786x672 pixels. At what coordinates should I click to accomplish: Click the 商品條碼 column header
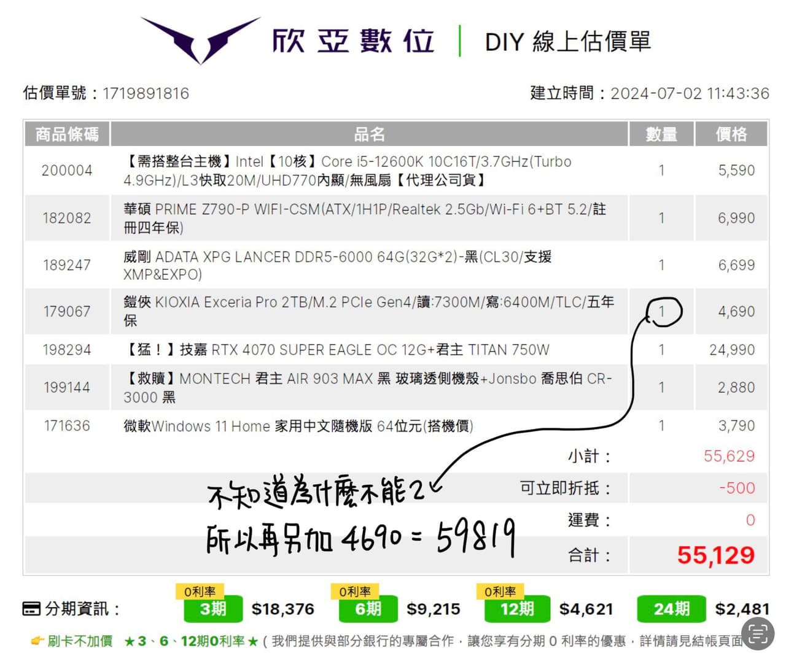coord(67,134)
